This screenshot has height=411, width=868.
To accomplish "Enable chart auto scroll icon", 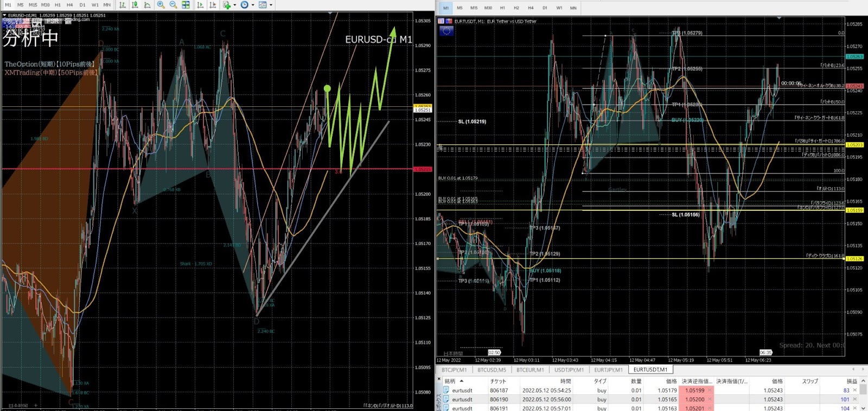I will click(x=200, y=5).
